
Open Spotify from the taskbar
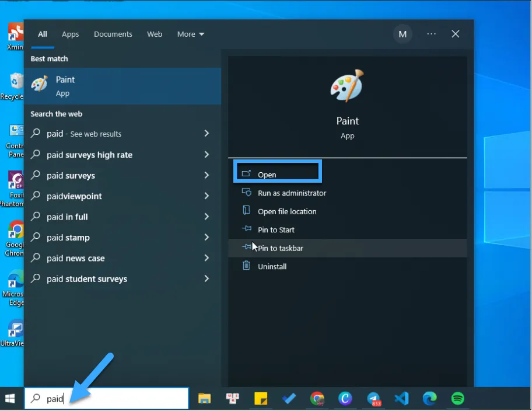pos(458,398)
